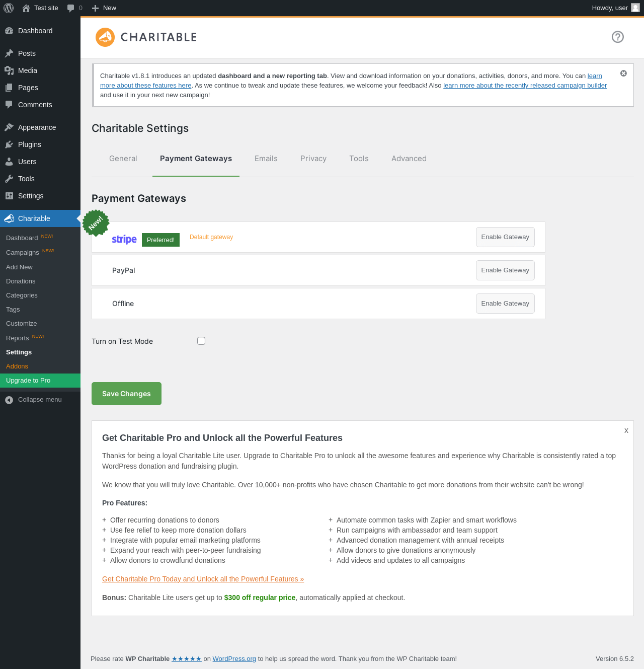Dismiss the Charitable v1.8.1 notice
644x669 pixels.
coord(623,73)
